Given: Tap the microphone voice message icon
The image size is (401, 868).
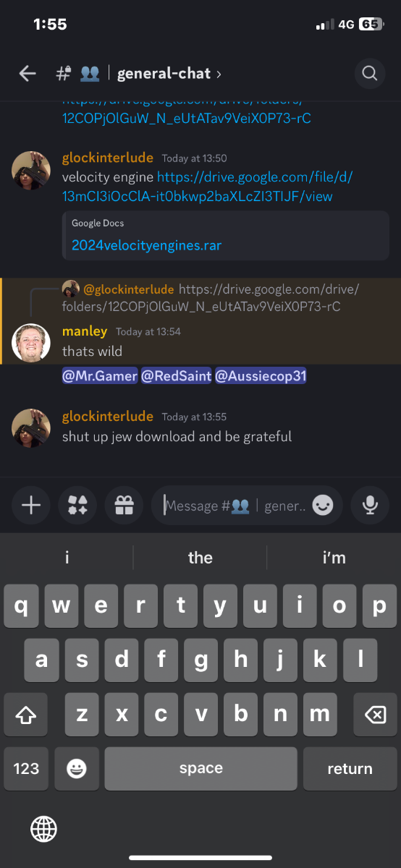Looking at the screenshot, I should point(370,505).
